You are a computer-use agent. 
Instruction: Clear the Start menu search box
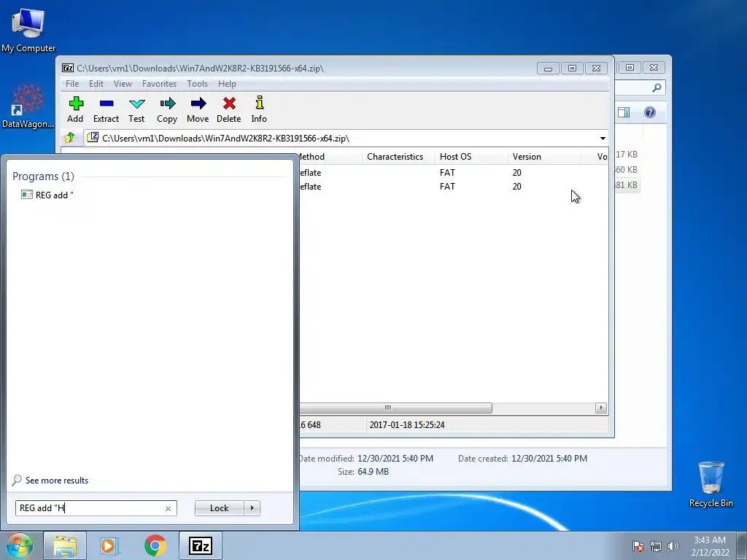point(168,508)
